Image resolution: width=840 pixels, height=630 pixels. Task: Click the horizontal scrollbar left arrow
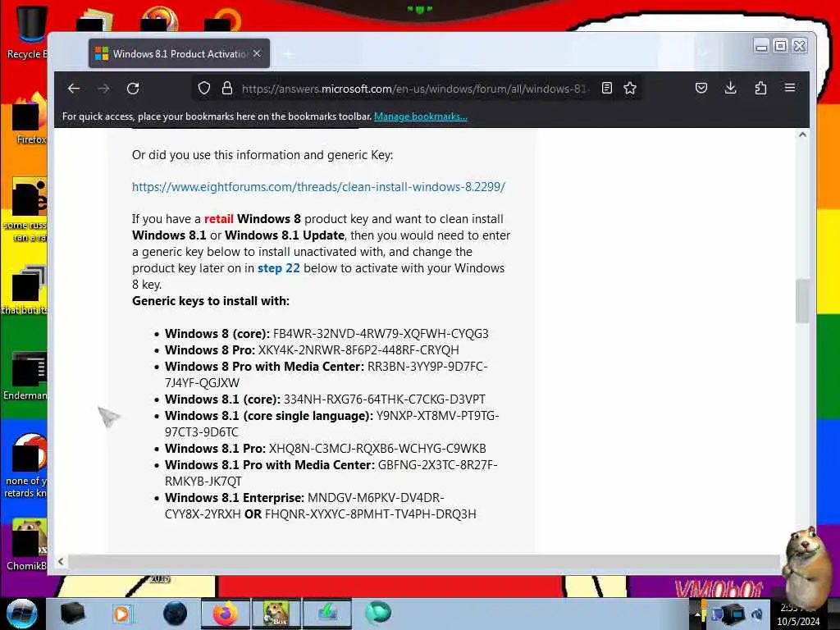tap(61, 561)
